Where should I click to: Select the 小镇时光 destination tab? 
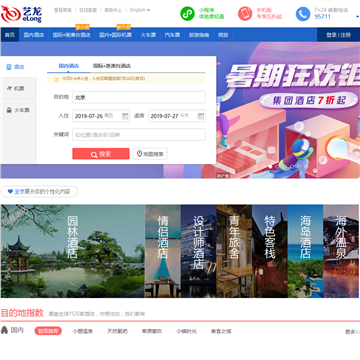[x=186, y=331]
